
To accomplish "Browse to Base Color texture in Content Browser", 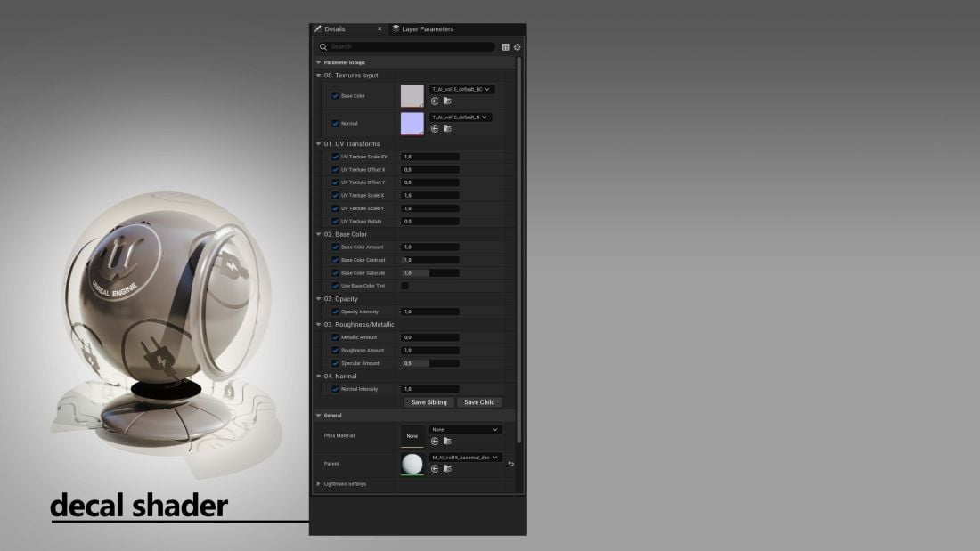I will pos(447,101).
